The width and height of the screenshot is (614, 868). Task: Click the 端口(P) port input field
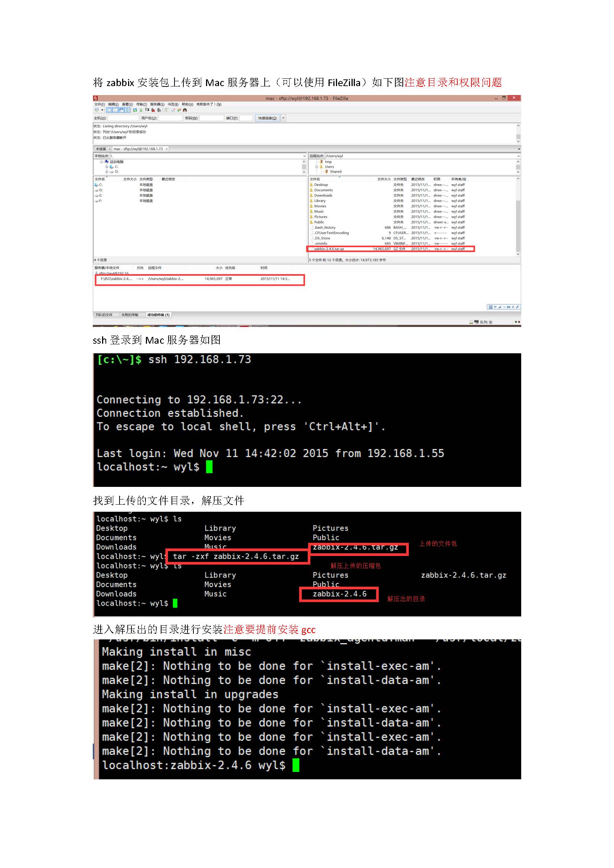[x=246, y=118]
